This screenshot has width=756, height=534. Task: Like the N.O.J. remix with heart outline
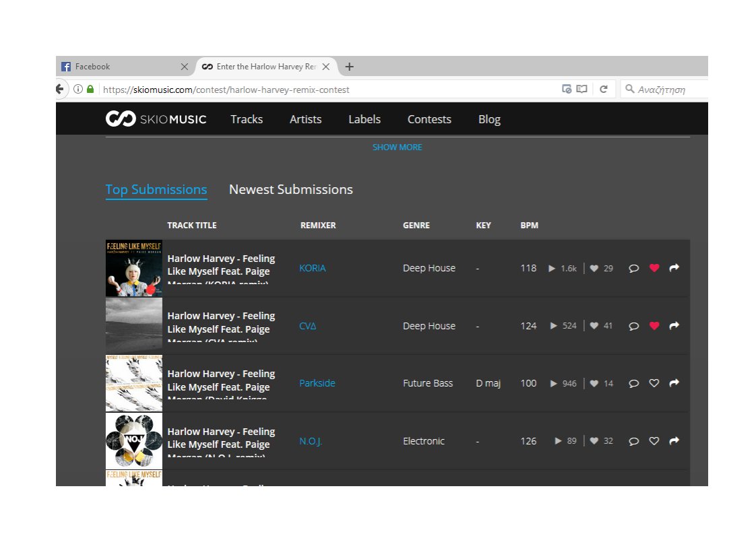pyautogui.click(x=654, y=440)
